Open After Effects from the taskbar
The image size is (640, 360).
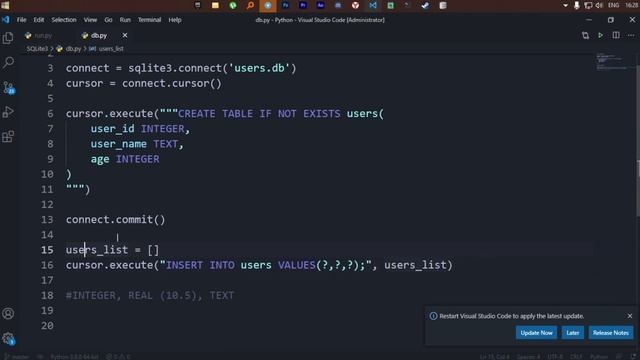(x=320, y=5)
